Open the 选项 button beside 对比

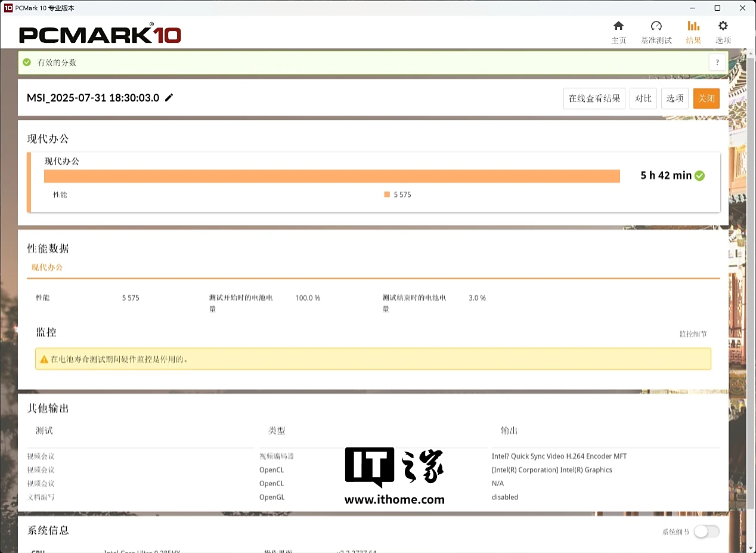click(674, 98)
